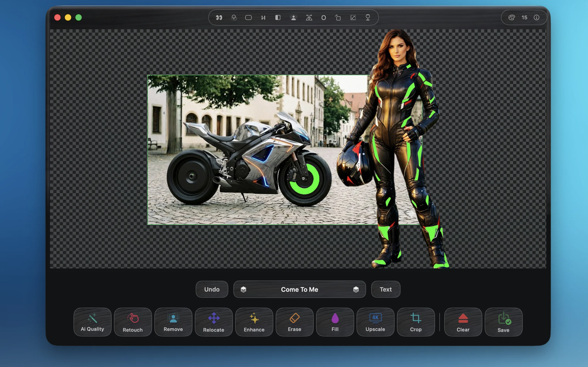Click the Text button
The height and width of the screenshot is (367, 588).
(386, 289)
